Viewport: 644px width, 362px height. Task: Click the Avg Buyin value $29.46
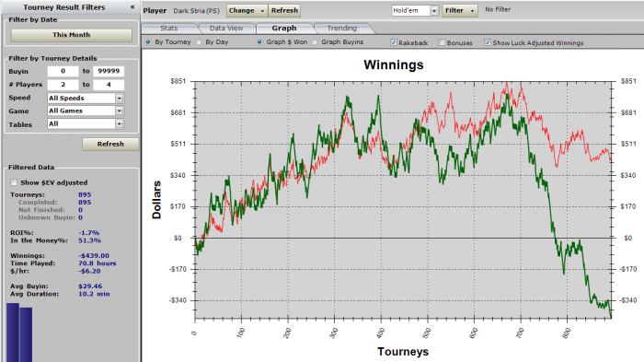coord(90,286)
